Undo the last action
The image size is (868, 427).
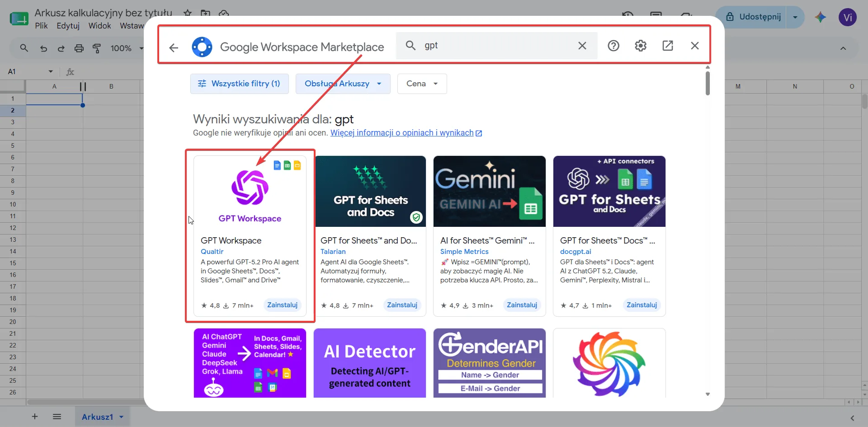(x=43, y=48)
